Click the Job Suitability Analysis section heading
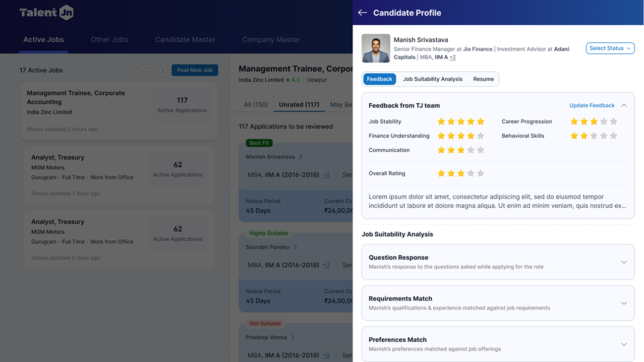 (397, 234)
